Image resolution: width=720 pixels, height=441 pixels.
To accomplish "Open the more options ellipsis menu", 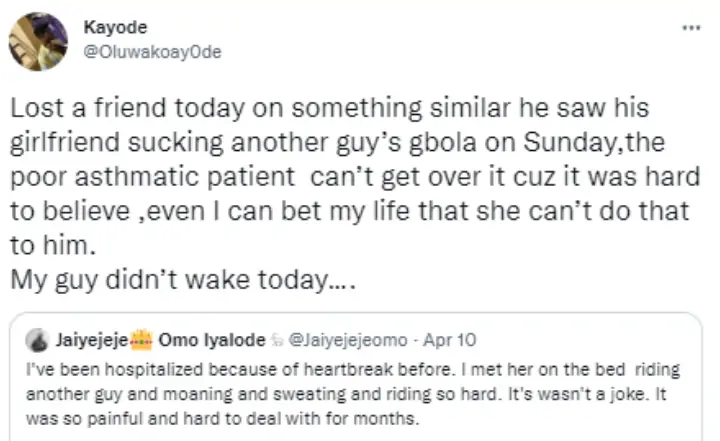I will [691, 26].
